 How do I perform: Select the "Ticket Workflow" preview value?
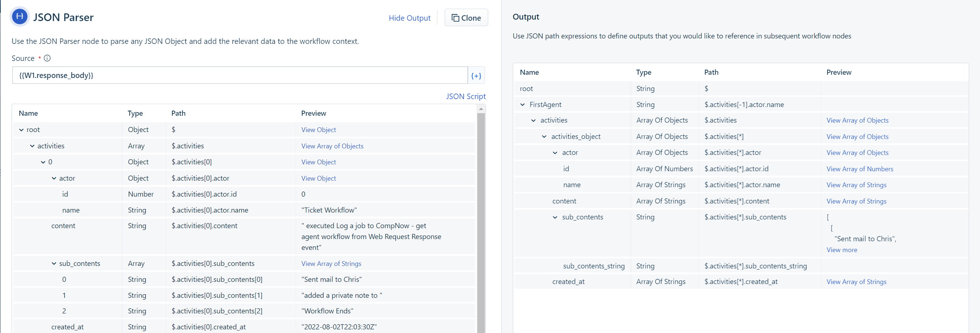(329, 210)
